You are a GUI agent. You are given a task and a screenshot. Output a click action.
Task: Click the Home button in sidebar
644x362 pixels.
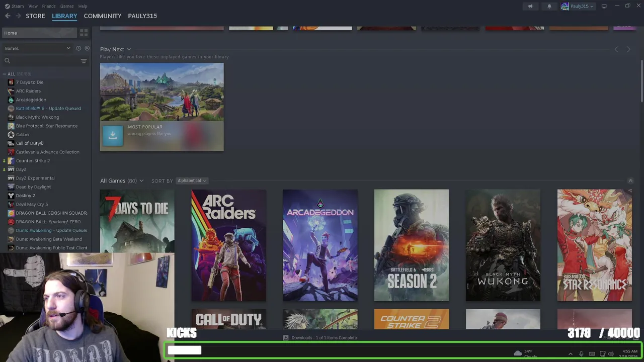point(39,33)
